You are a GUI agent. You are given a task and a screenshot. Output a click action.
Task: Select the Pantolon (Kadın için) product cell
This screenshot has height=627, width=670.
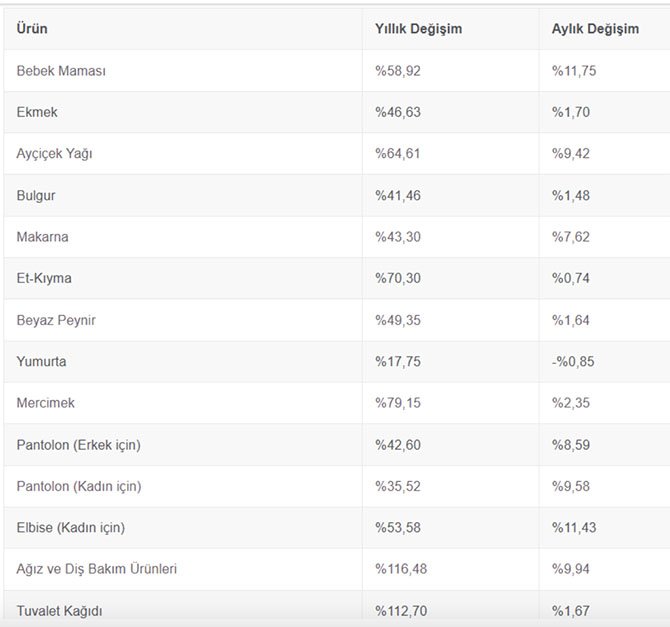(79, 486)
